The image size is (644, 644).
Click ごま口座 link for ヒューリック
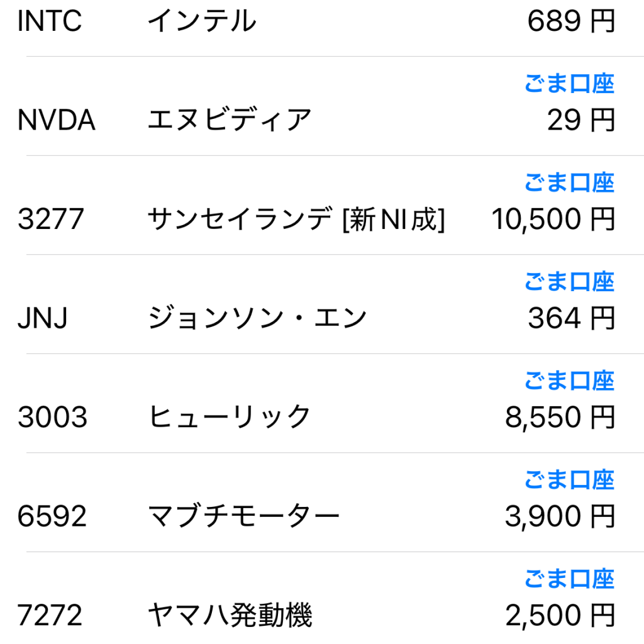(x=569, y=381)
